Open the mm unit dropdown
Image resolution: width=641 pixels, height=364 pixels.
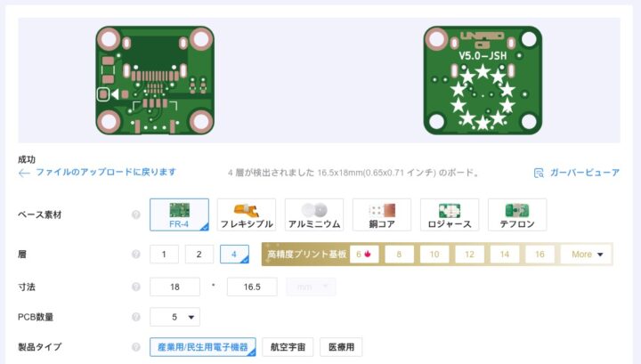(311, 287)
